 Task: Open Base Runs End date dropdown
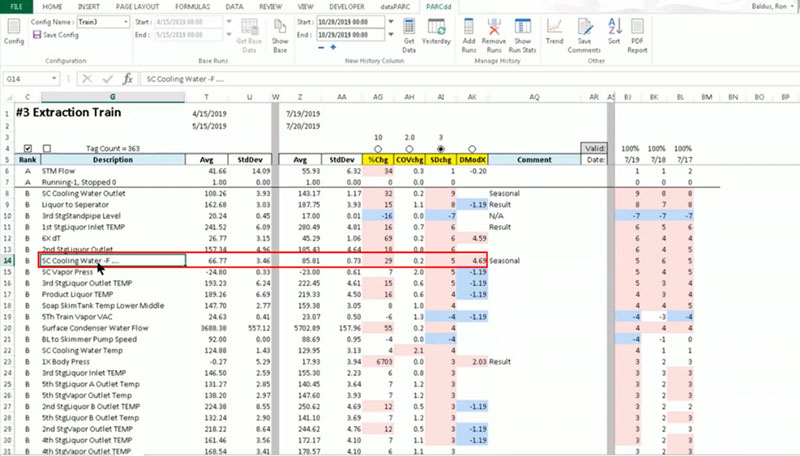point(229,35)
